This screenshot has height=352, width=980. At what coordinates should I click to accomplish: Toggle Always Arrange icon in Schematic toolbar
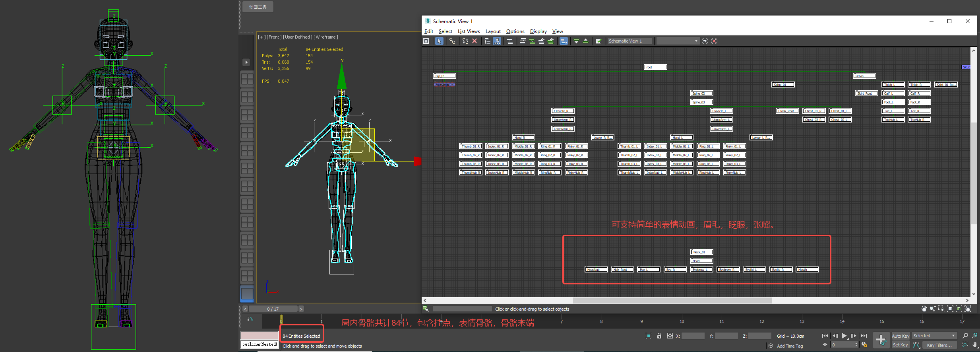pos(510,41)
